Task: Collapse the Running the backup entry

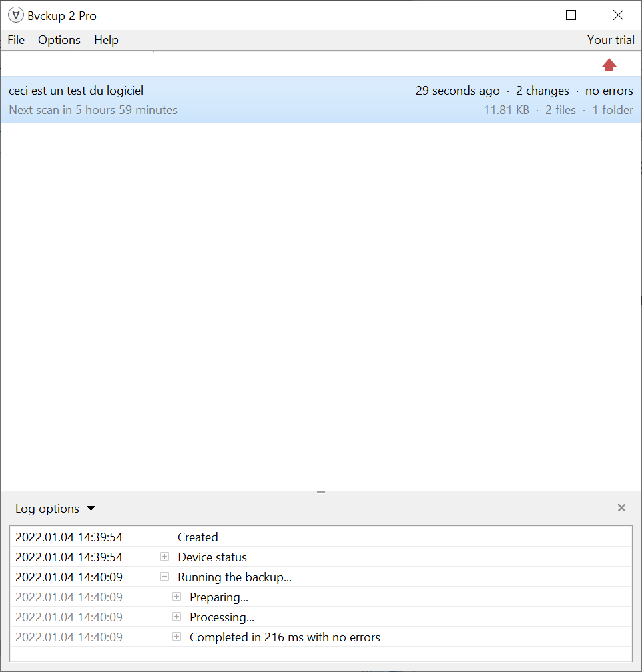Action: pos(164,577)
